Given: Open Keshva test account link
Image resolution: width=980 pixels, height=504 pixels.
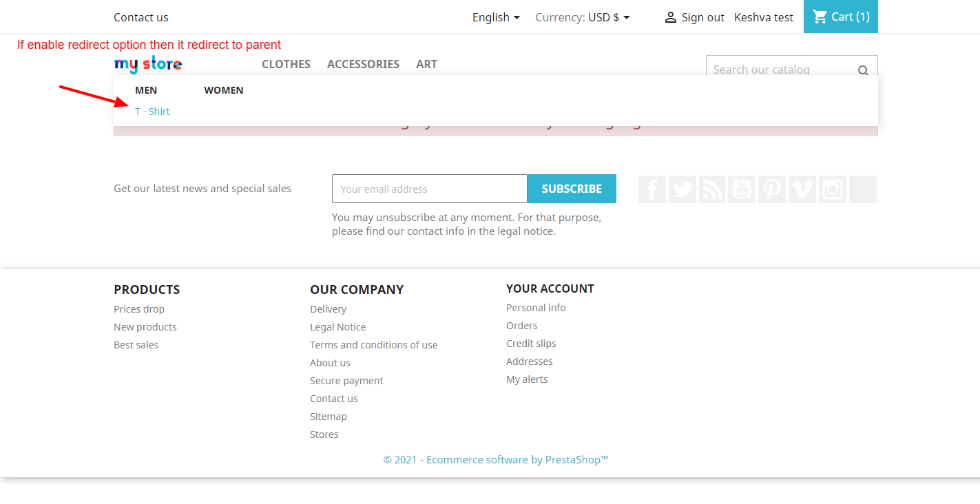Looking at the screenshot, I should tap(764, 17).
